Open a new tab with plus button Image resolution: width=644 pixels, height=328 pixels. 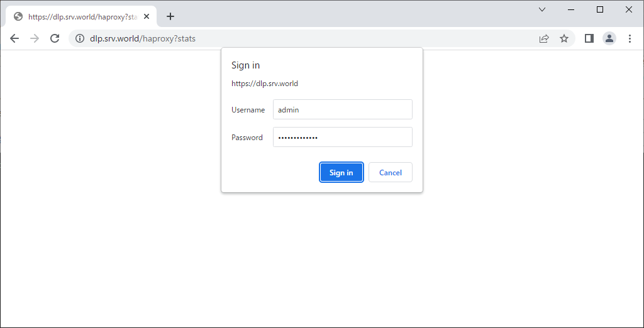click(170, 16)
